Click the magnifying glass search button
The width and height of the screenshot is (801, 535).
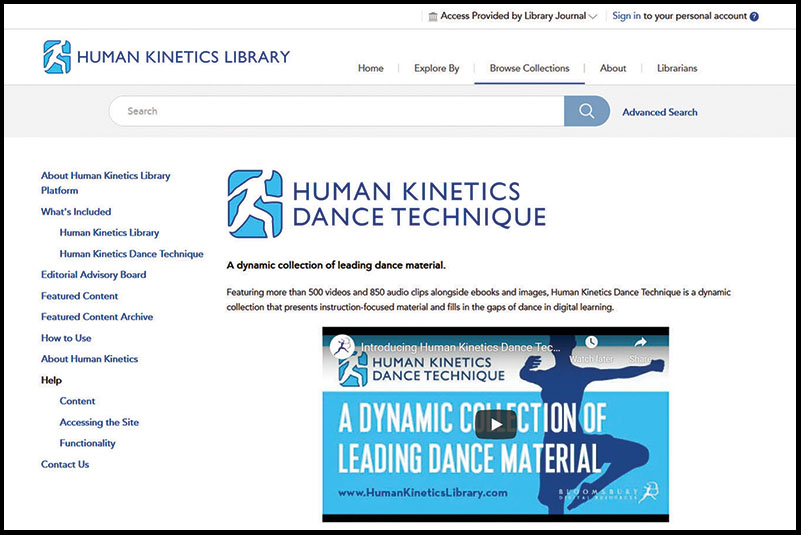pos(586,111)
